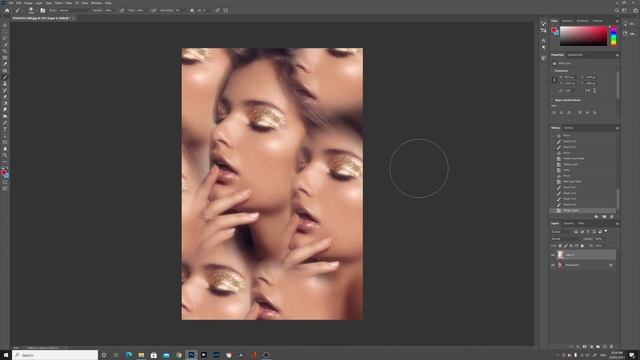
Task: Hide the Background layer eye
Action: pyautogui.click(x=553, y=265)
